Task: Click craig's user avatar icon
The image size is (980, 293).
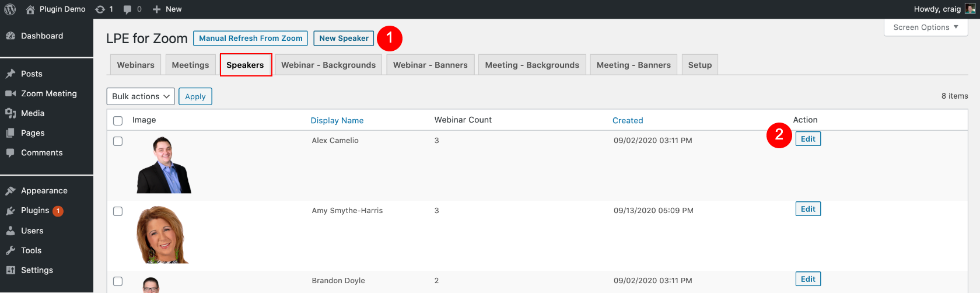Action: pos(970,9)
